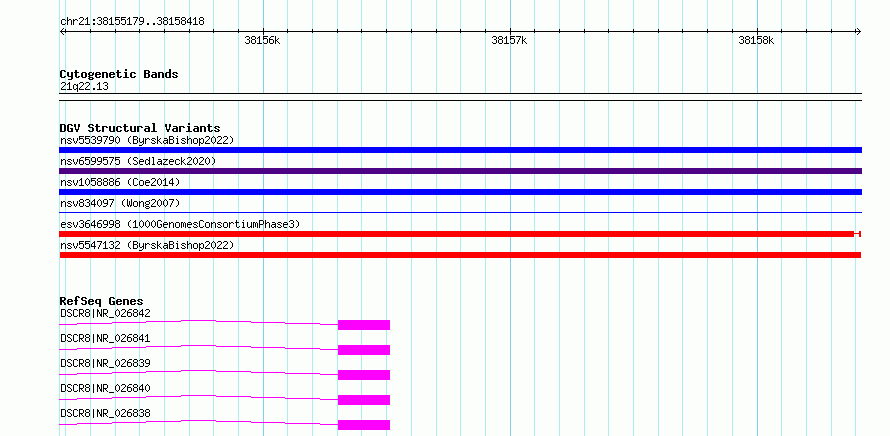Click the 38156k ruler tick label
Viewport: 890px width, 436px height.
[x=262, y=41]
